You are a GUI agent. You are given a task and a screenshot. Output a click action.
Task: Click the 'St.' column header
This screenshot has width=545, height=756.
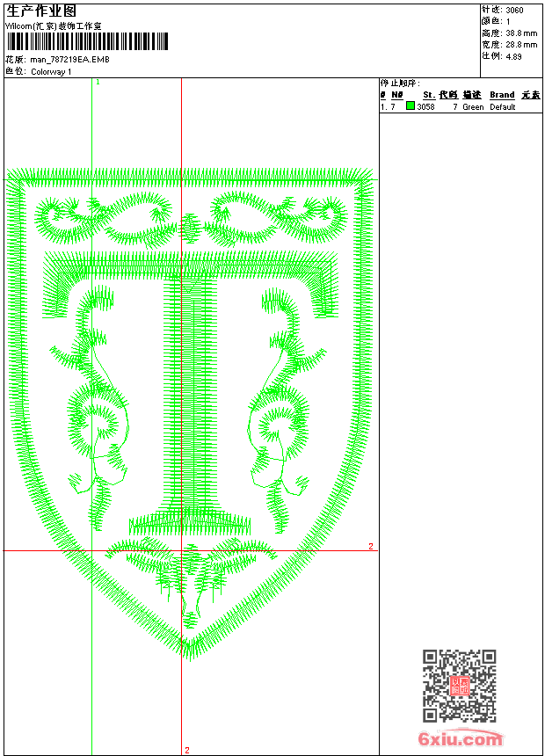tap(429, 95)
